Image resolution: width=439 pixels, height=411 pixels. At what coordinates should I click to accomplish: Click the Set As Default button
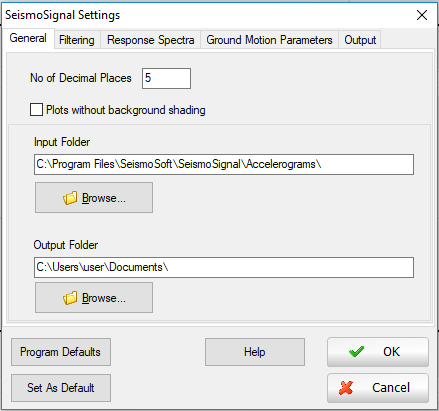(61, 388)
